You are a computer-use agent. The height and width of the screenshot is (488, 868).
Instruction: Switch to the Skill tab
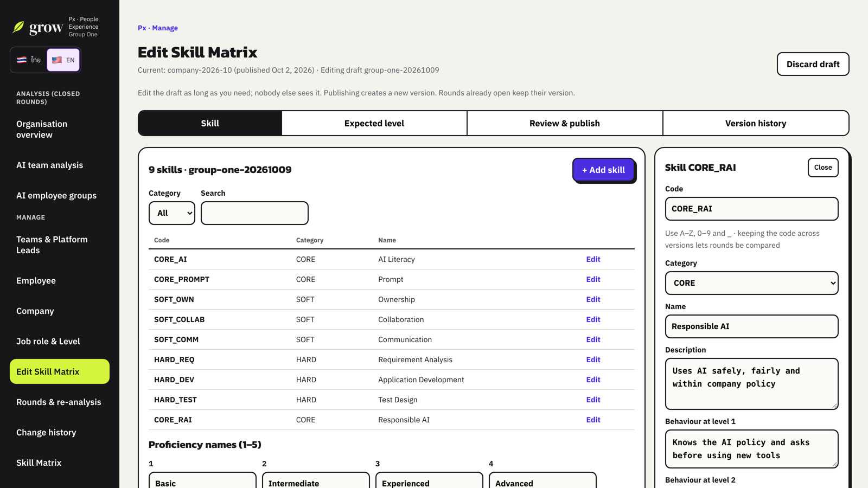click(x=210, y=123)
